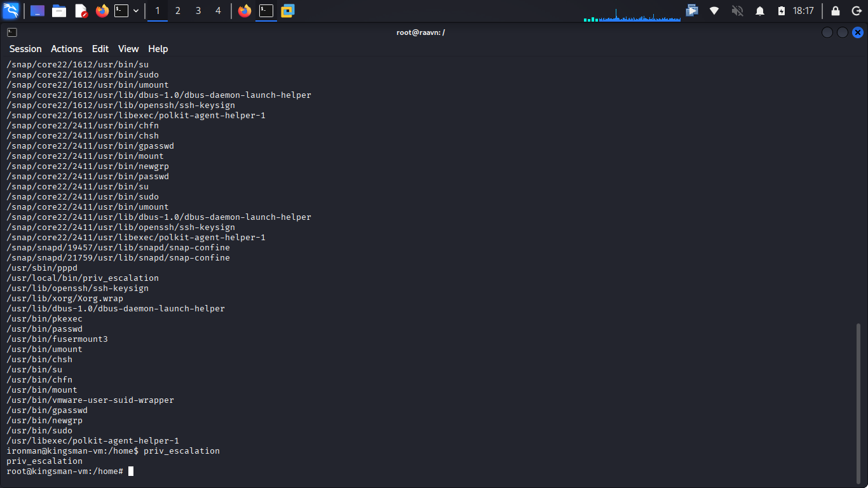868x488 pixels.
Task: Click the priv_escalation output line
Action: pos(44,461)
